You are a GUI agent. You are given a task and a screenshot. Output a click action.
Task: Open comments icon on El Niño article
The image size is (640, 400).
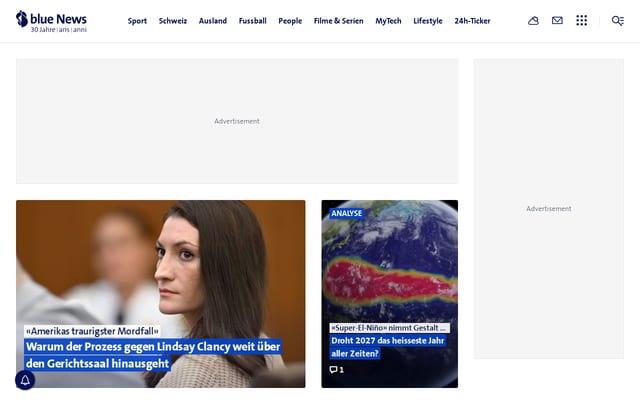336,370
